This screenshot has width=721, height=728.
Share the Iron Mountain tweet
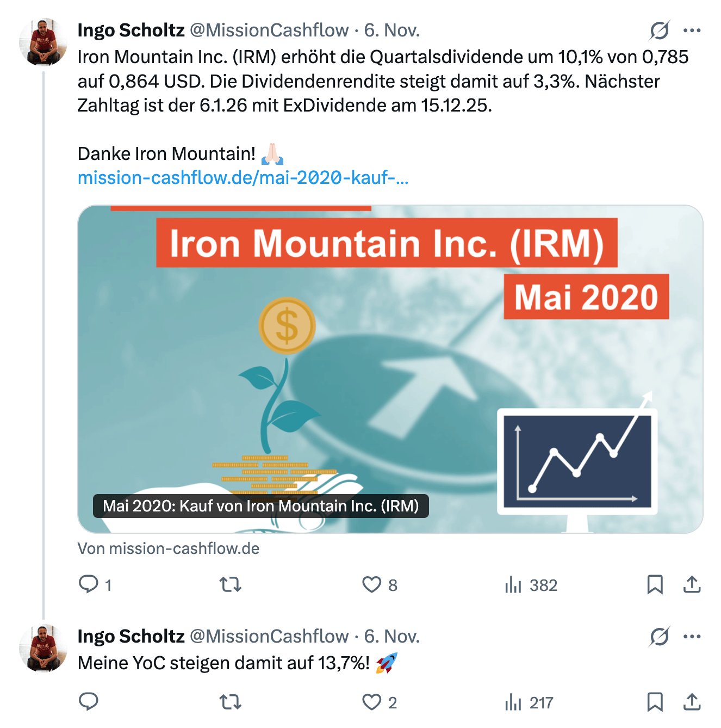(x=692, y=585)
